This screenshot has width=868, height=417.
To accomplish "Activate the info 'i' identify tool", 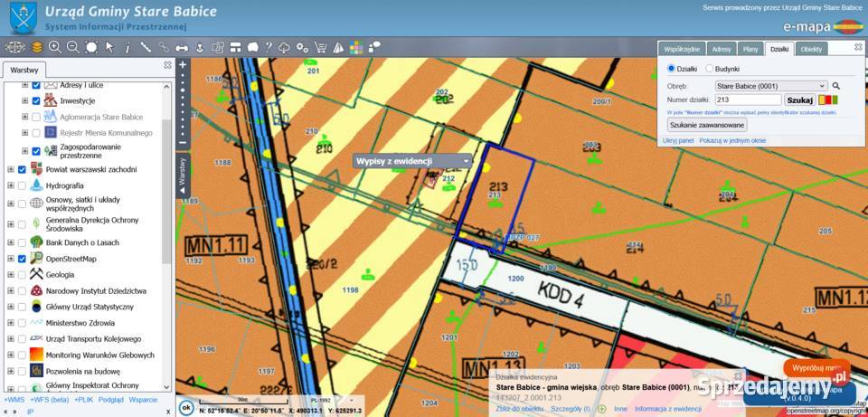I will pos(127,48).
